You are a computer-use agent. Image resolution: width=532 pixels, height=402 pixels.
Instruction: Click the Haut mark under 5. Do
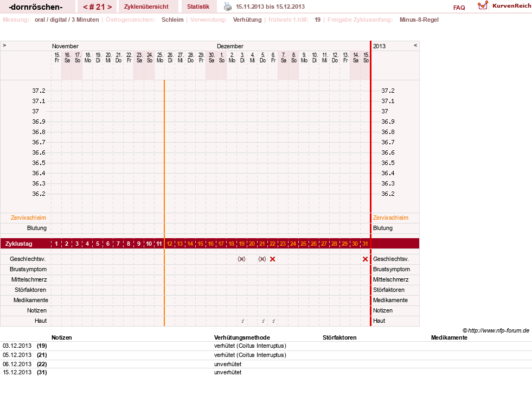(x=263, y=321)
